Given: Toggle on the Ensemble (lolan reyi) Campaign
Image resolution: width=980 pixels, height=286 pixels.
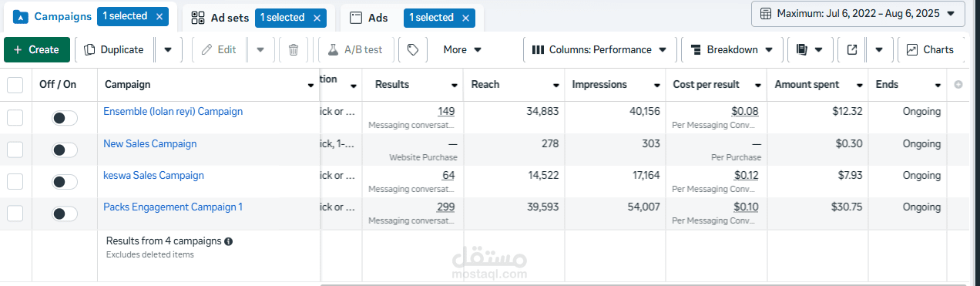Looking at the screenshot, I should (65, 118).
